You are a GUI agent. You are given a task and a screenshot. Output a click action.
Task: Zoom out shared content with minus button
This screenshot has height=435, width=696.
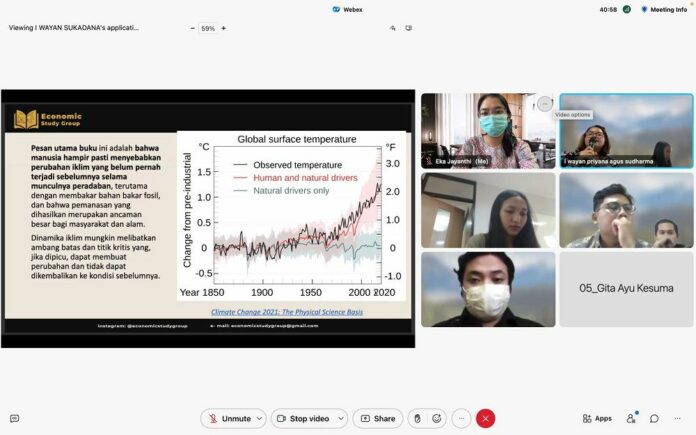192,28
